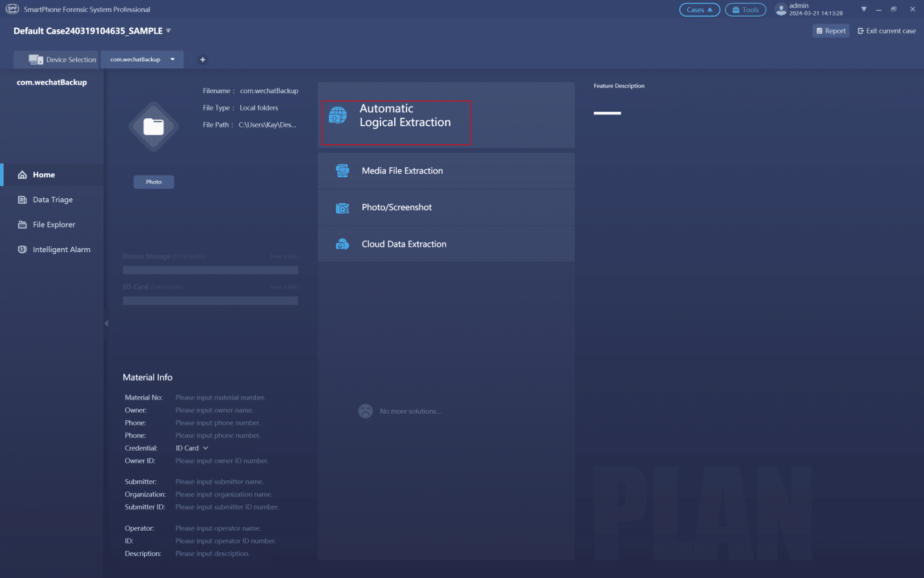Viewport: 924px width, 578px height.
Task: Expand the case name dropdown arrow
Action: (x=169, y=30)
